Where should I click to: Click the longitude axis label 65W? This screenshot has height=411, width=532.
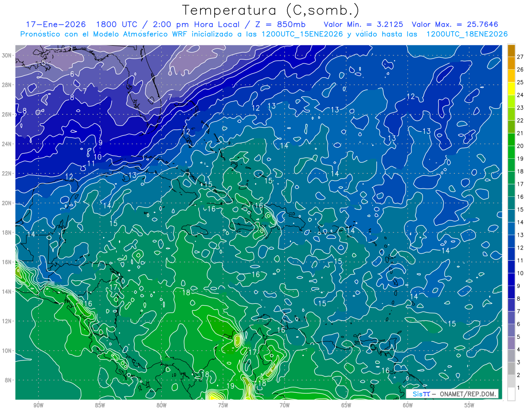tap(346, 406)
